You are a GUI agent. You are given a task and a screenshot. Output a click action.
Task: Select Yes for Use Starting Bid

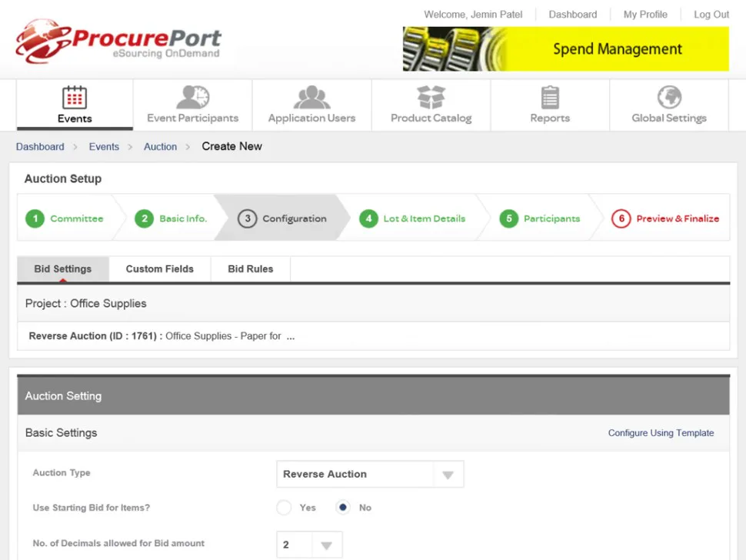pyautogui.click(x=284, y=508)
